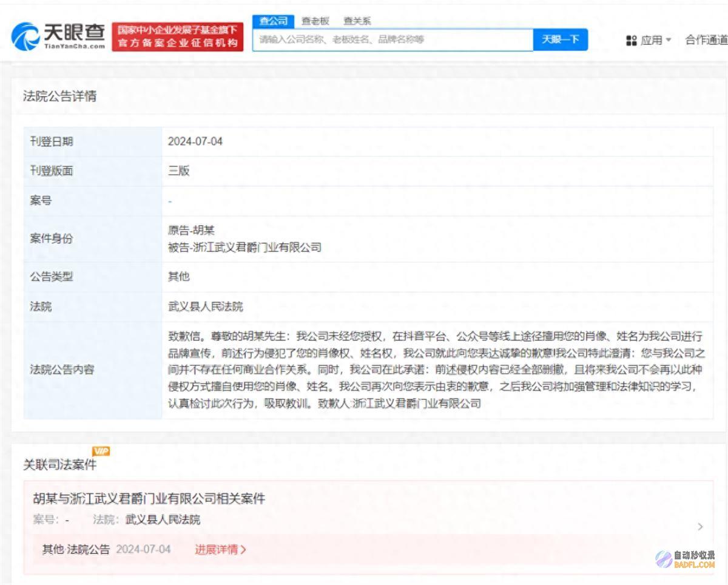Click the 法院公告详情 heading
Screen dimensions: 728x585
pos(60,96)
